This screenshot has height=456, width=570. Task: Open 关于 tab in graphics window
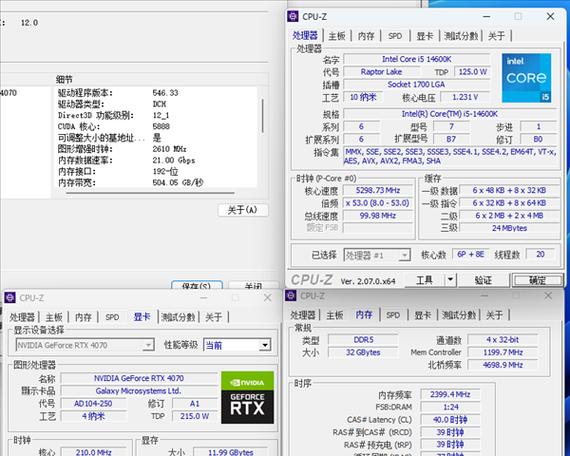click(x=213, y=317)
